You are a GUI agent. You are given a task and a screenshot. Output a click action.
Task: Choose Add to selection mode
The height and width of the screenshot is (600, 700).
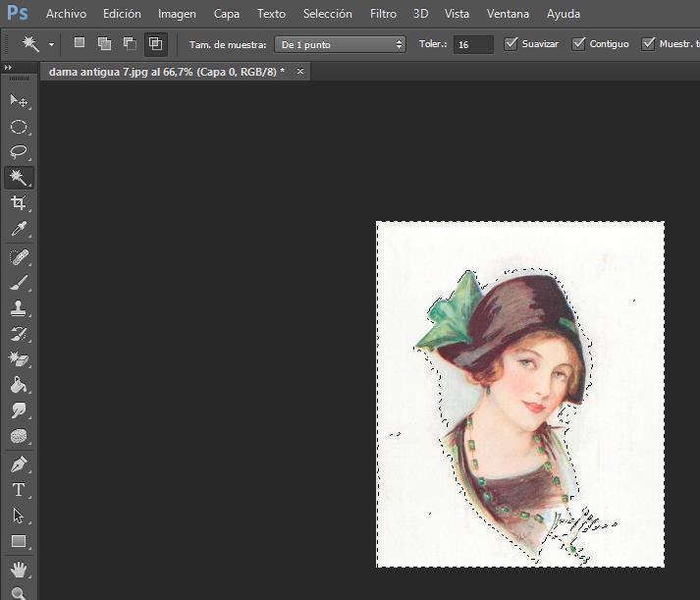pos(104,43)
